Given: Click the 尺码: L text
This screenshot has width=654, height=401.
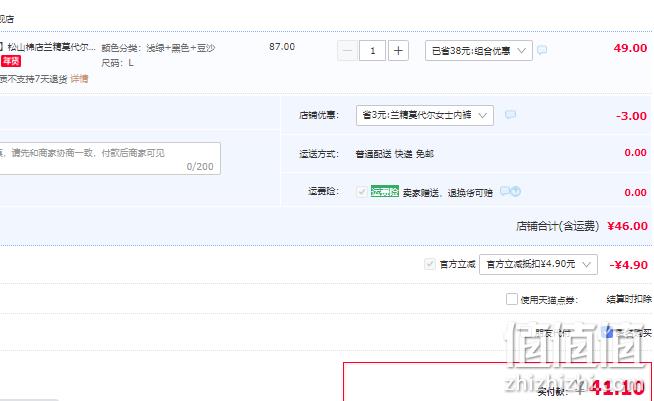Looking at the screenshot, I should [x=117, y=63].
